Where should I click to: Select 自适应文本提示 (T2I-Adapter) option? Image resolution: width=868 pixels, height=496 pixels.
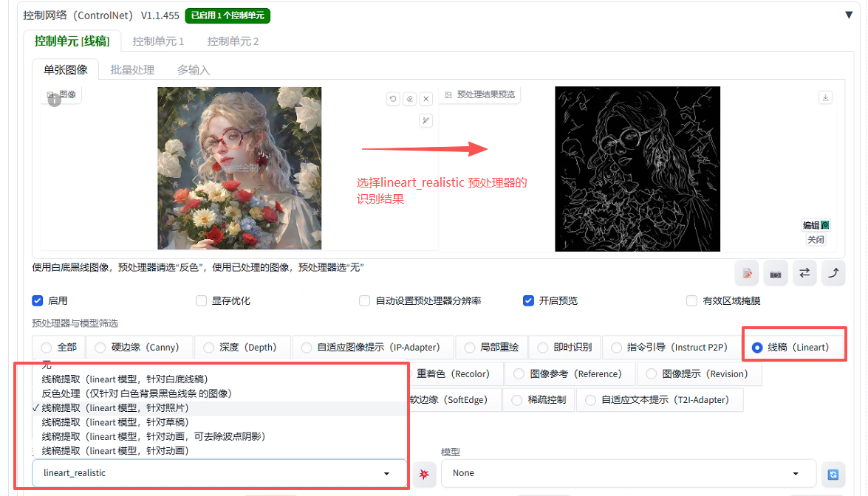click(x=660, y=400)
